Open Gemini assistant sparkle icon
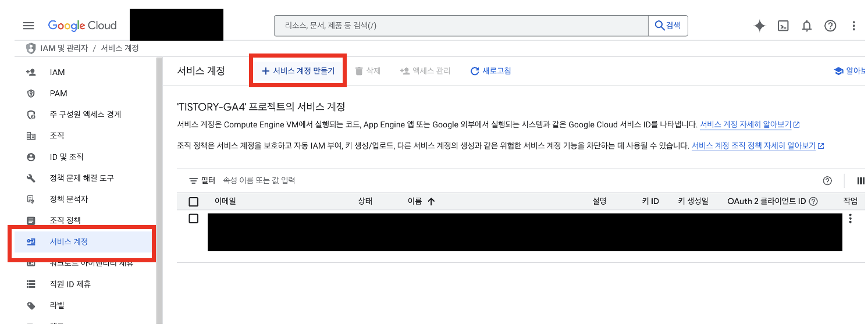868x328 pixels. [759, 26]
